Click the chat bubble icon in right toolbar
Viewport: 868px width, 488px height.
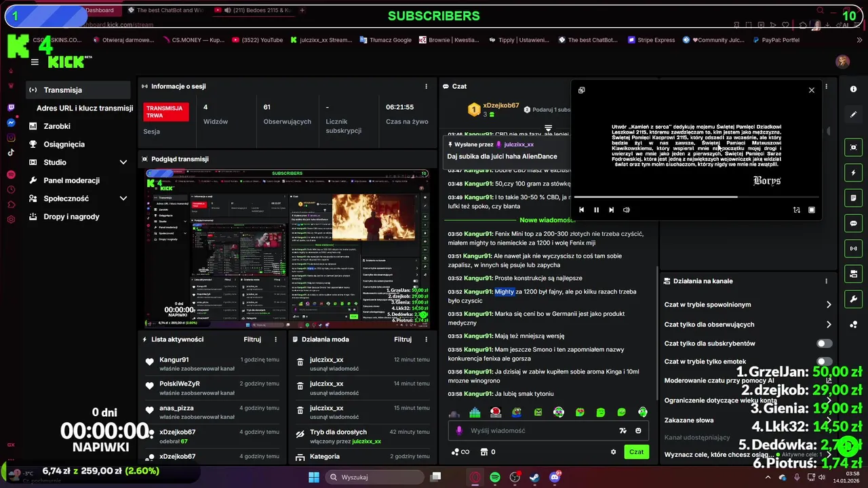[853, 224]
